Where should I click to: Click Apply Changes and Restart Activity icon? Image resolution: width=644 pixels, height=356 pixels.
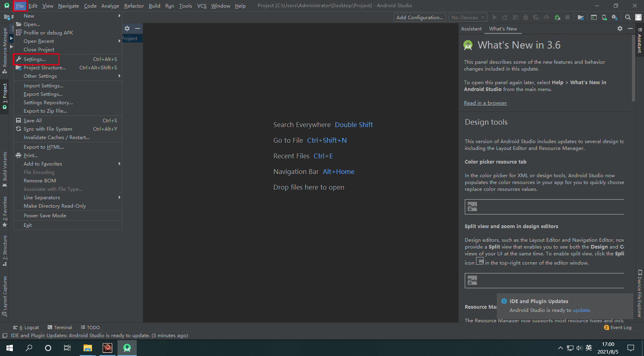[505, 17]
